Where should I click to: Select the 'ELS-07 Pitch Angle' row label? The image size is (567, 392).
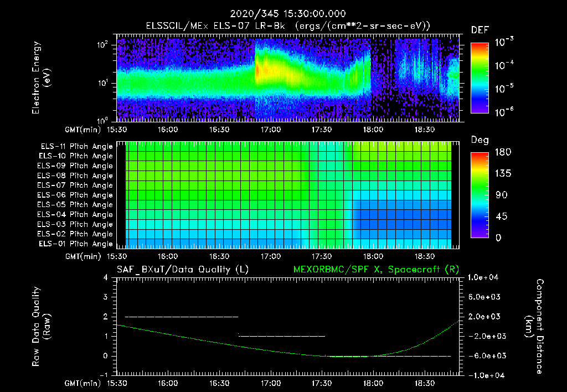point(75,185)
